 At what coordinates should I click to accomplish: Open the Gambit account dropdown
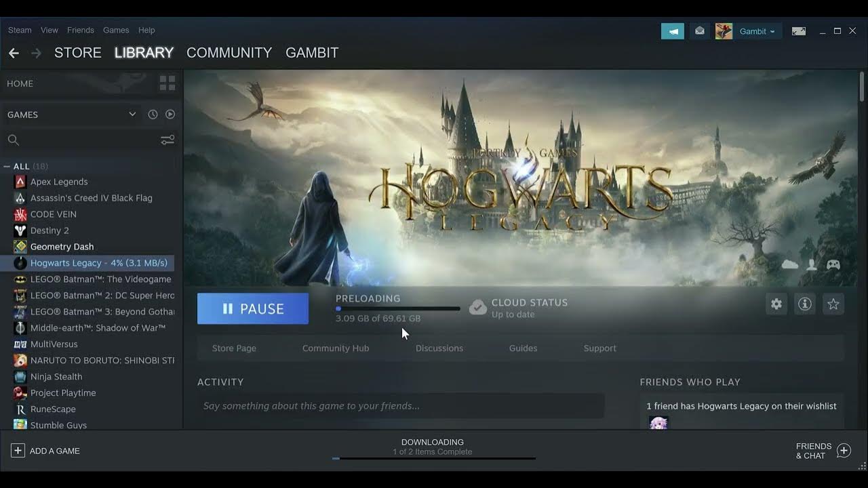(757, 31)
